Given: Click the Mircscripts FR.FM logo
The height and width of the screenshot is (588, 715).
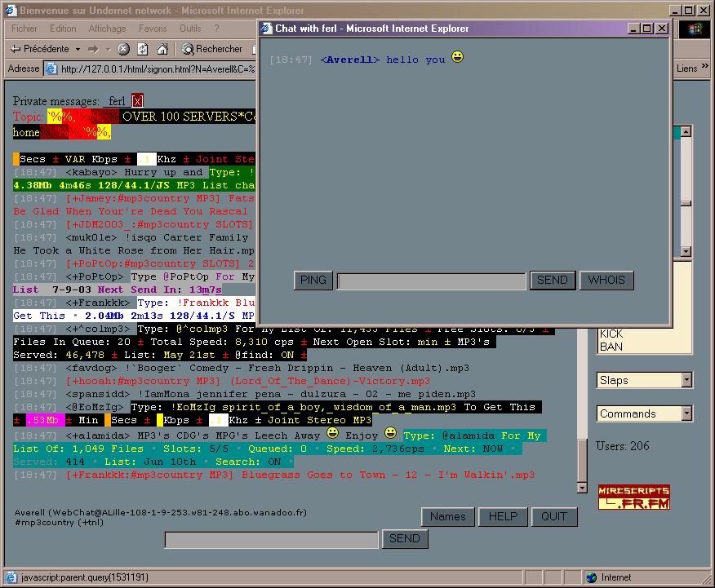Looking at the screenshot, I should point(633,497).
